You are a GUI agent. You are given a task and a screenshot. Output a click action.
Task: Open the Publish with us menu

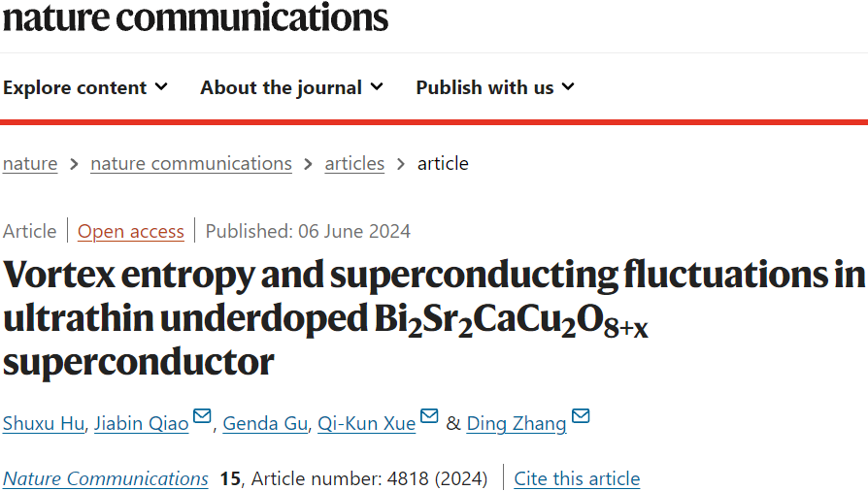pos(495,87)
